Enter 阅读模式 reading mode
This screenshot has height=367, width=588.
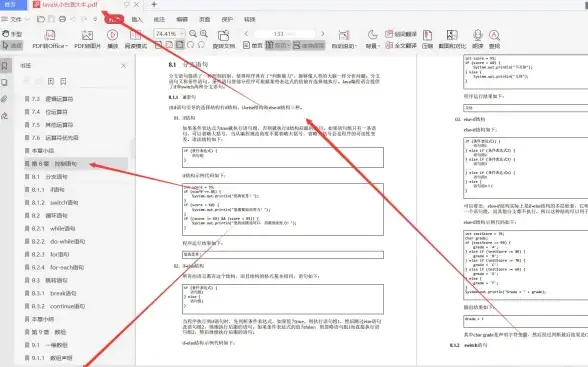135,39
